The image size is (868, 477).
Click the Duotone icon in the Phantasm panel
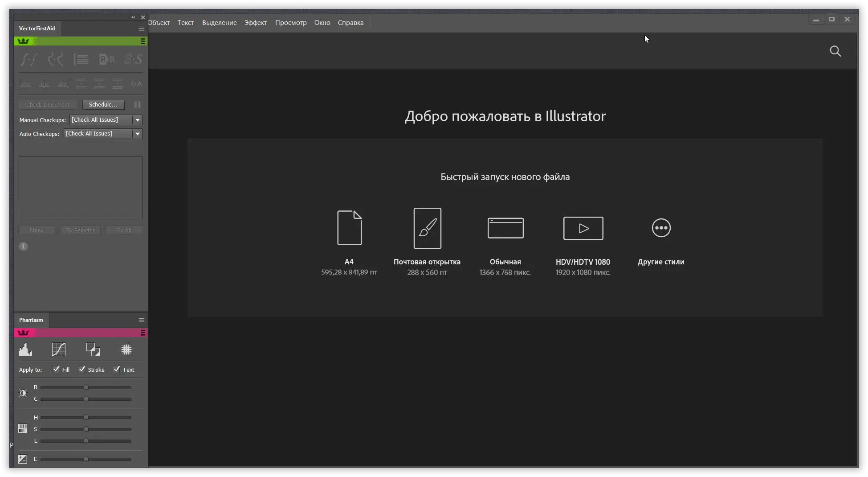tap(93, 350)
